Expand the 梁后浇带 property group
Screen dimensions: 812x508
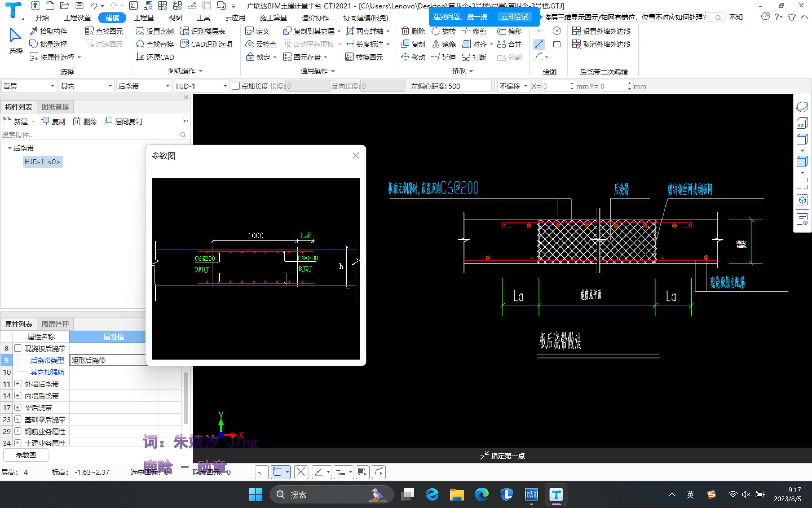click(x=18, y=408)
